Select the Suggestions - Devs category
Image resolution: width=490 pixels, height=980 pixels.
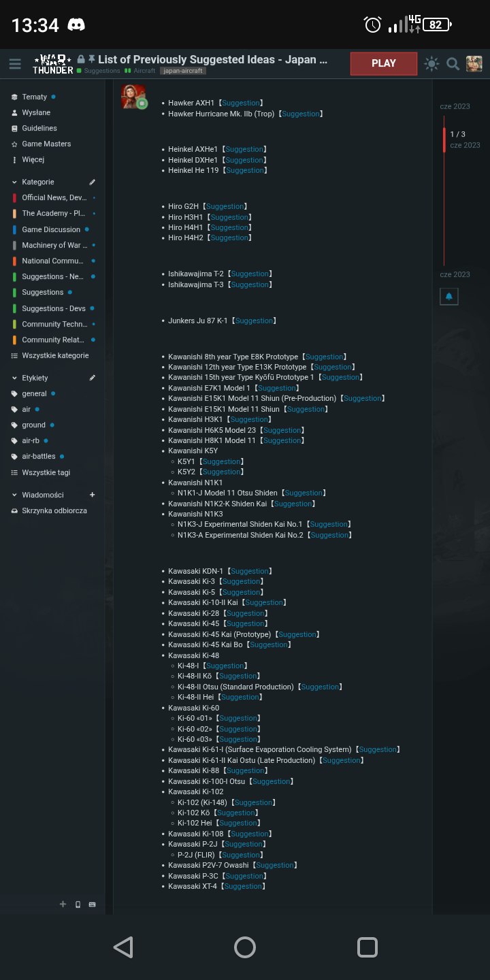click(53, 308)
